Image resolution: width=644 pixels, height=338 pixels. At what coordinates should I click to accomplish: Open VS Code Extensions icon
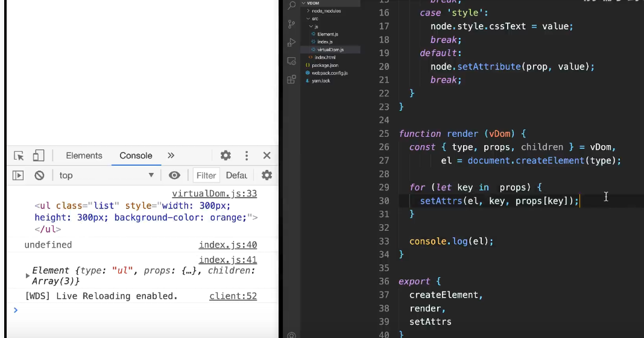tap(292, 80)
